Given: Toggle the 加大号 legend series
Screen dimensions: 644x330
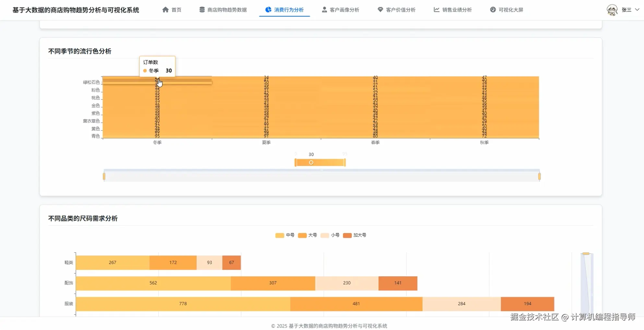Looking at the screenshot, I should click(x=355, y=235).
